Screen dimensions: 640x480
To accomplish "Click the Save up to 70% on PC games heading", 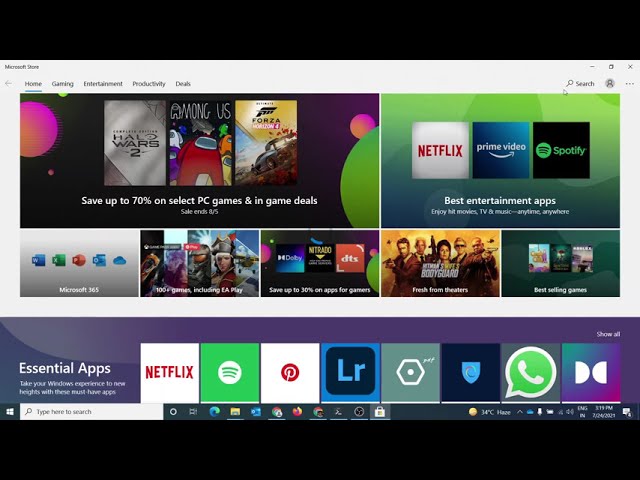I will tap(199, 200).
